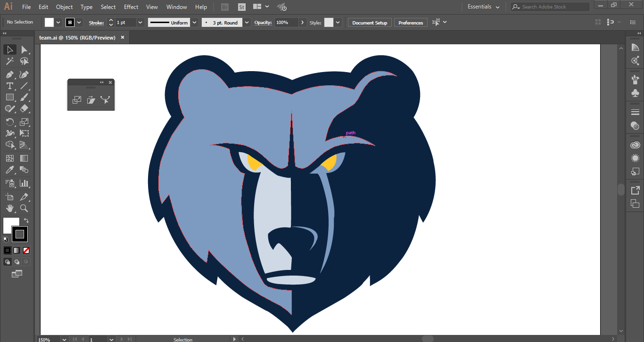Swap fill and stroke colors
644x342 pixels.
tap(26, 220)
